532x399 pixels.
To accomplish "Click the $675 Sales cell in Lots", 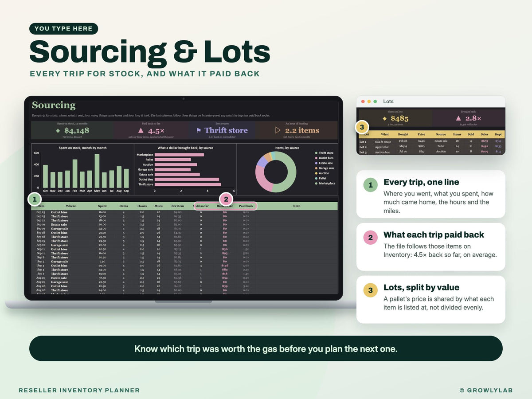I will 485,141.
